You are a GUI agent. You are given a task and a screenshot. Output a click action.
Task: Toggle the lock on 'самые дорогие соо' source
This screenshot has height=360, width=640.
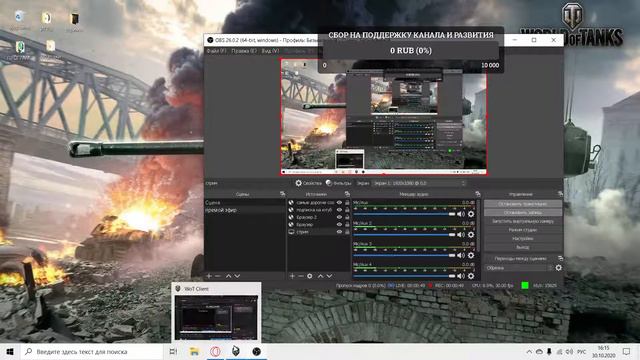(x=347, y=202)
